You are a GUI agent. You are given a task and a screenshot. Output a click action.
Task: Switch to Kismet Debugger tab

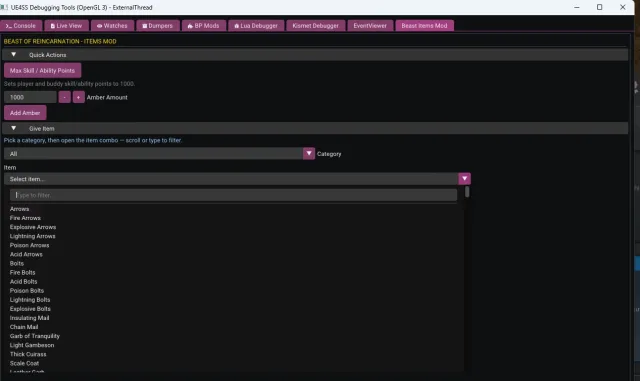[316, 26]
